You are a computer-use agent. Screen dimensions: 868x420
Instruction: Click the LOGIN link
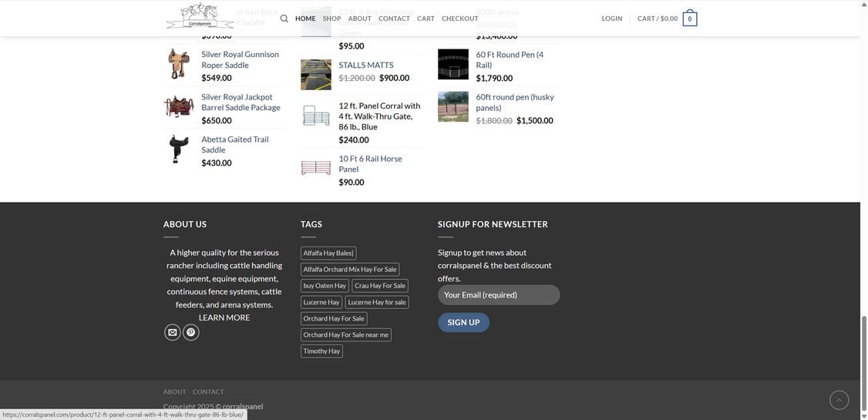(612, 18)
